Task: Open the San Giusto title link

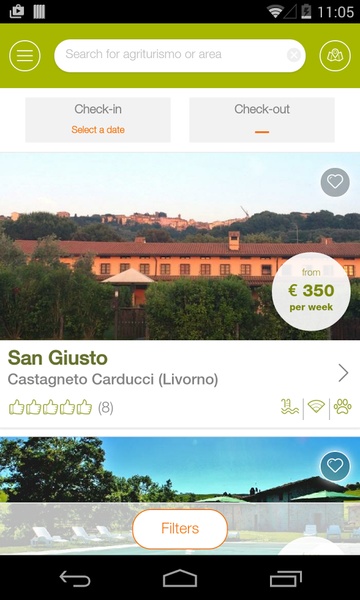Action: (x=58, y=358)
